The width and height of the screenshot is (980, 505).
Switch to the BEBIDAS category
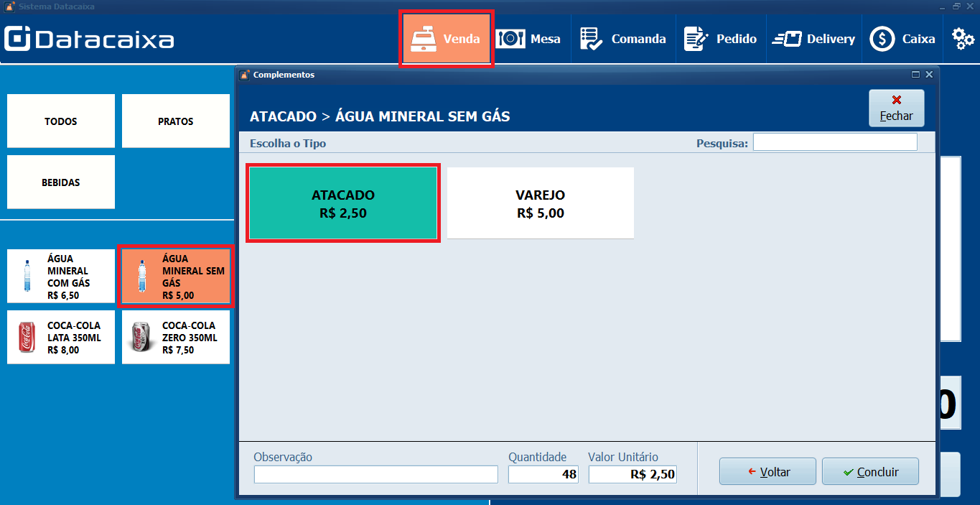60,182
